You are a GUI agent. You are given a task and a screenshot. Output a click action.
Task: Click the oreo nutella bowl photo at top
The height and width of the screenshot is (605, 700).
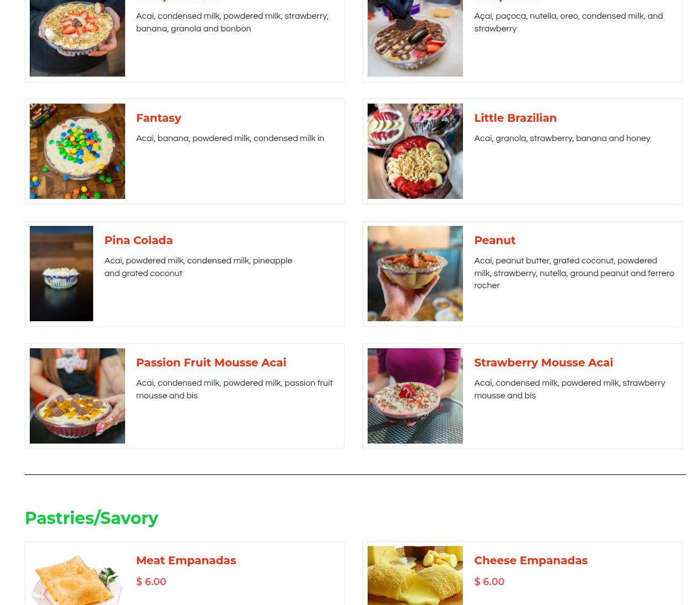coord(415,38)
